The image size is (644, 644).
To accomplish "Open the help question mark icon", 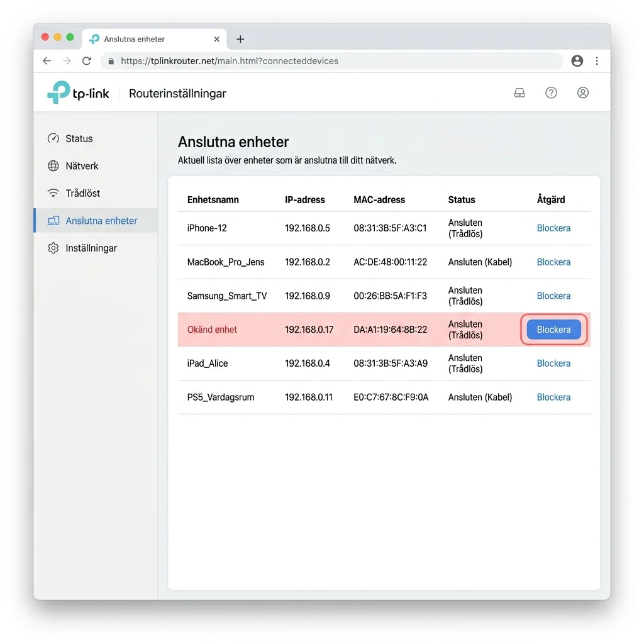I will [551, 93].
